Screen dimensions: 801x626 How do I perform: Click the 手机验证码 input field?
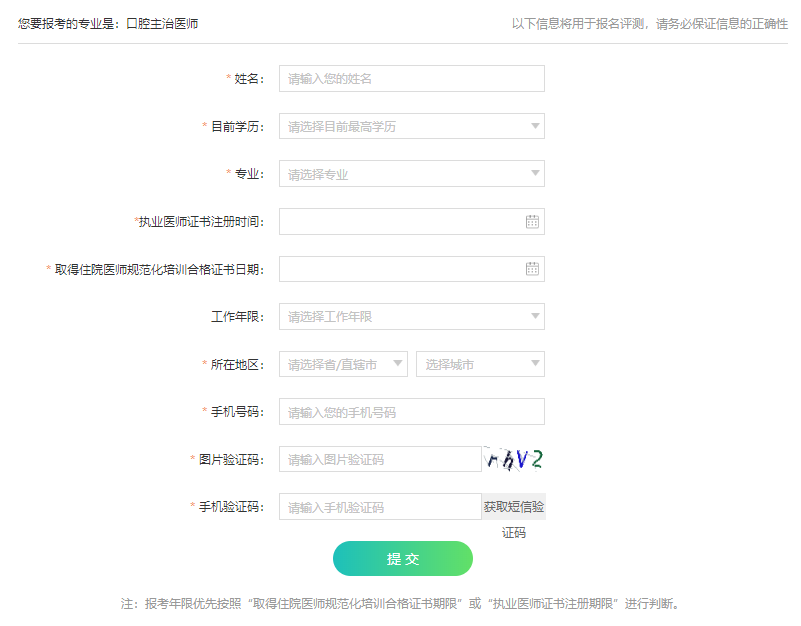[378, 507]
